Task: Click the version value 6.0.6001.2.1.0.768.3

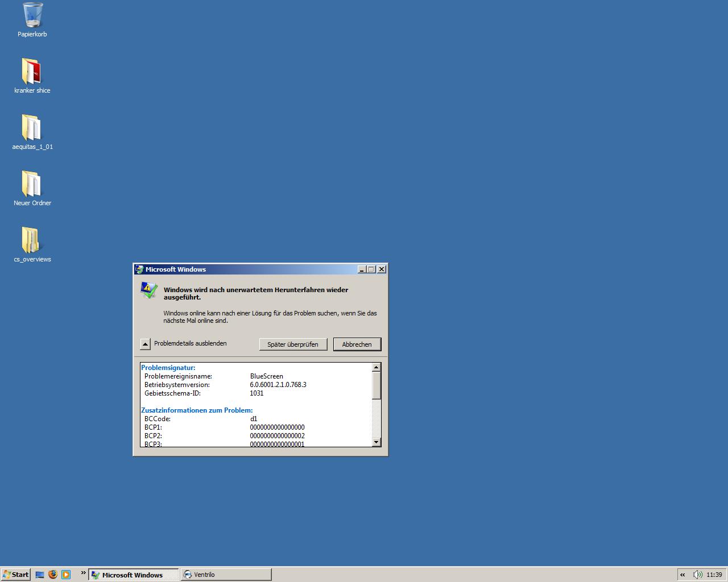Action: [x=278, y=385]
